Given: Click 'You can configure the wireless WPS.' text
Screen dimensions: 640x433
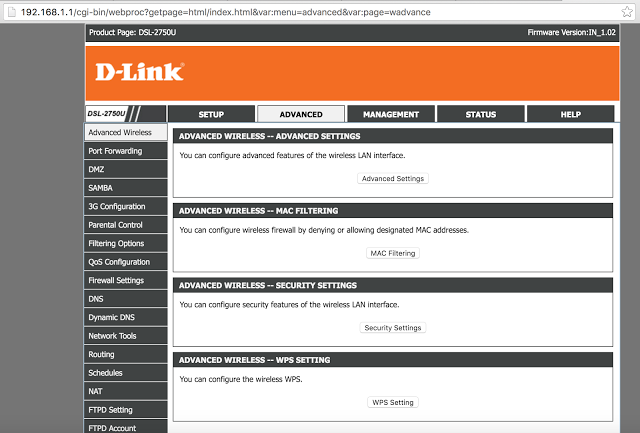Looking at the screenshot, I should click(x=241, y=379).
